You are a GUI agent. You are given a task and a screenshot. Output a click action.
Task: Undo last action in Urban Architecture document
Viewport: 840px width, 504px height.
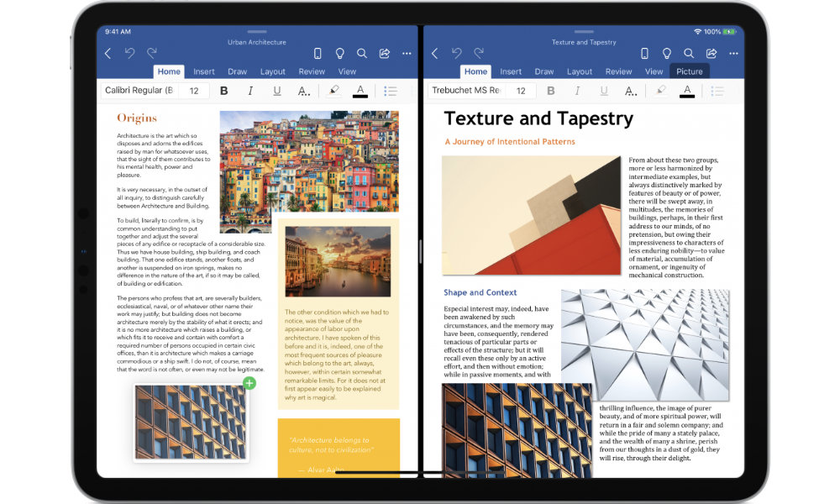(130, 54)
